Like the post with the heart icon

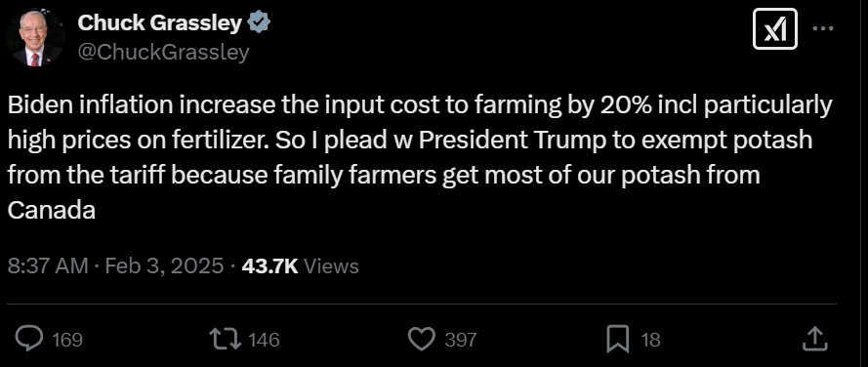[x=423, y=339]
